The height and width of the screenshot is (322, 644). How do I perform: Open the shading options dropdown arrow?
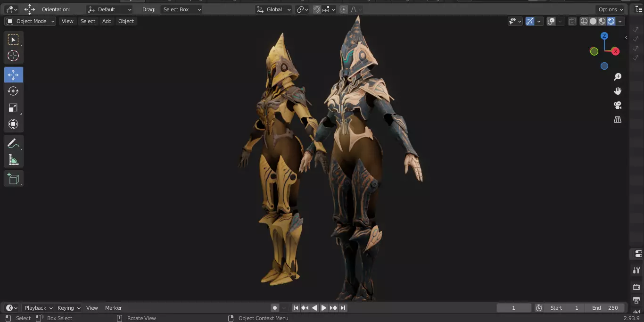[620, 21]
